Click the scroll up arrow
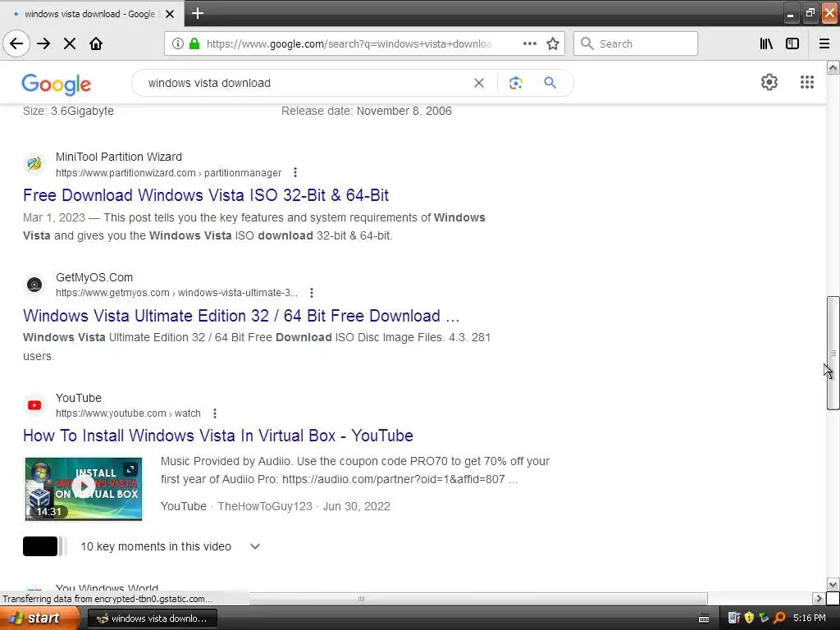Screen dimensions: 840x630 pos(833,67)
